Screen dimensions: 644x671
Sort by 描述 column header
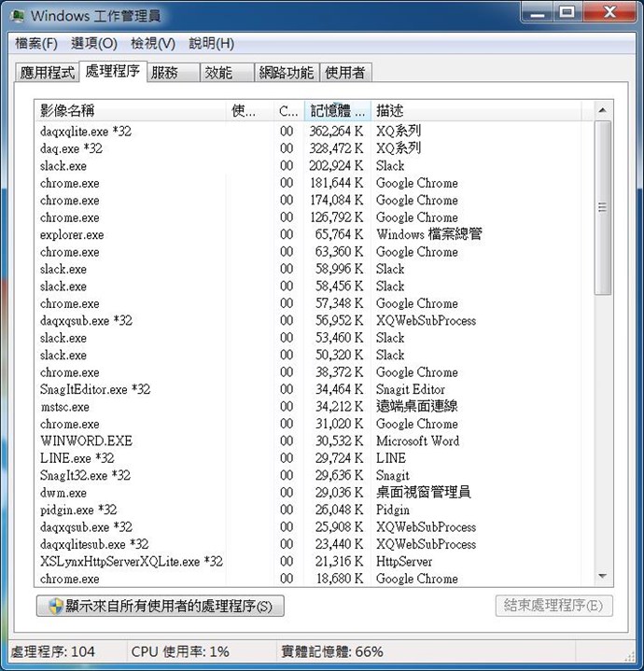click(476, 111)
